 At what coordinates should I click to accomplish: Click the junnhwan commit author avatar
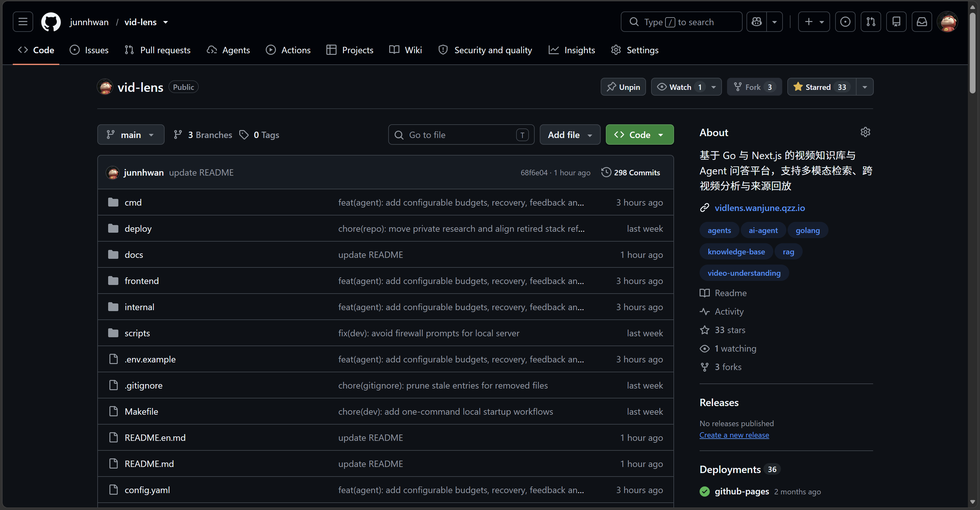pos(113,172)
